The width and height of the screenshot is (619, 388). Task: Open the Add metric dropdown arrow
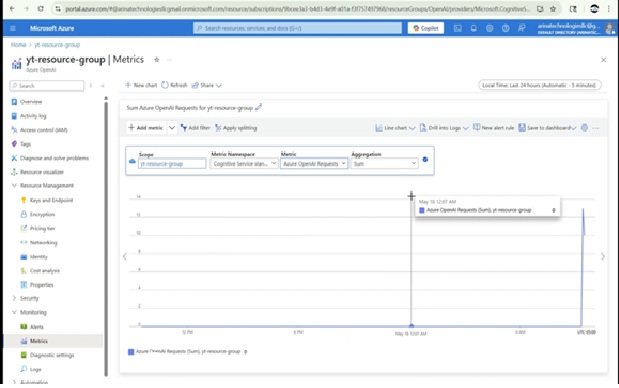[172, 127]
